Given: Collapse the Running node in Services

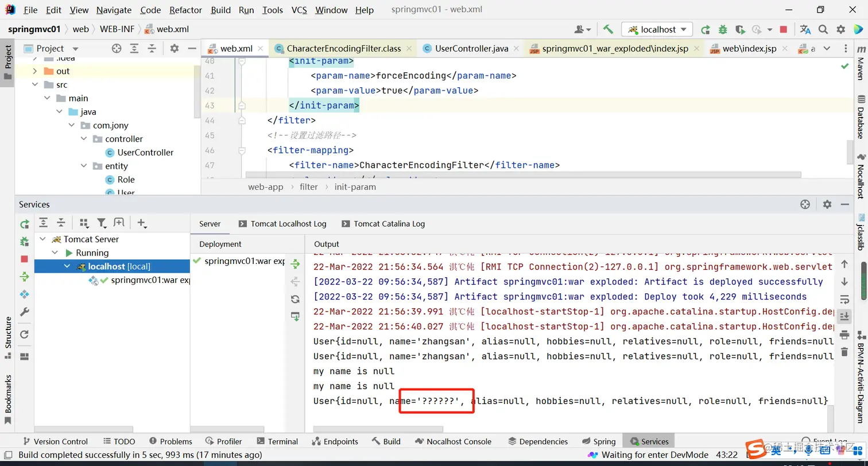Looking at the screenshot, I should coord(55,253).
